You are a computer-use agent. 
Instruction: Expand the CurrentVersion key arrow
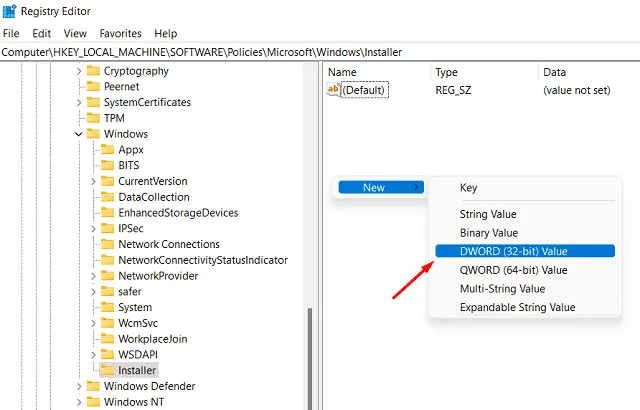click(93, 181)
